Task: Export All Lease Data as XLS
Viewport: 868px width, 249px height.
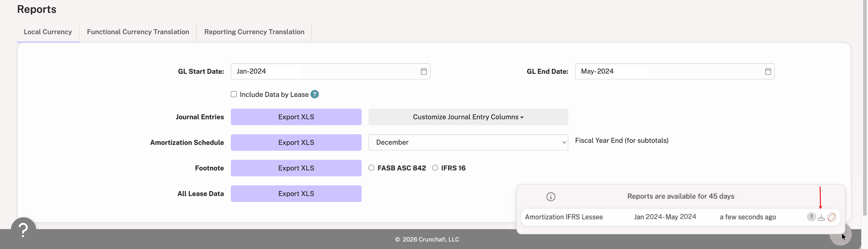Action: coord(296,194)
